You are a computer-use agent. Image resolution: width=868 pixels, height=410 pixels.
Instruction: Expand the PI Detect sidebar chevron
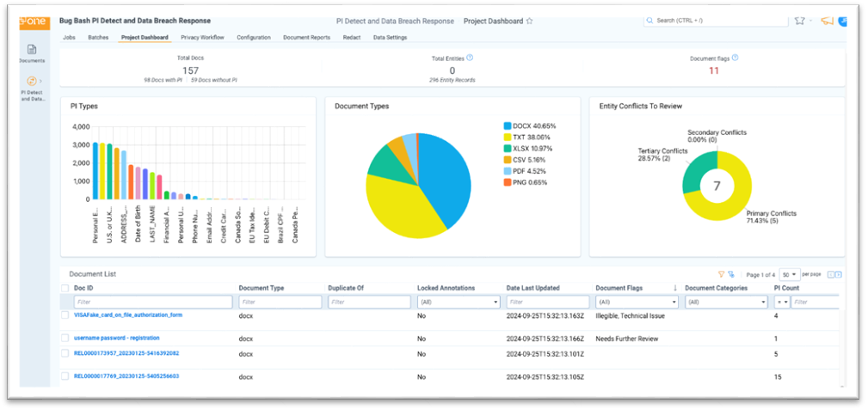pyautogui.click(x=40, y=81)
